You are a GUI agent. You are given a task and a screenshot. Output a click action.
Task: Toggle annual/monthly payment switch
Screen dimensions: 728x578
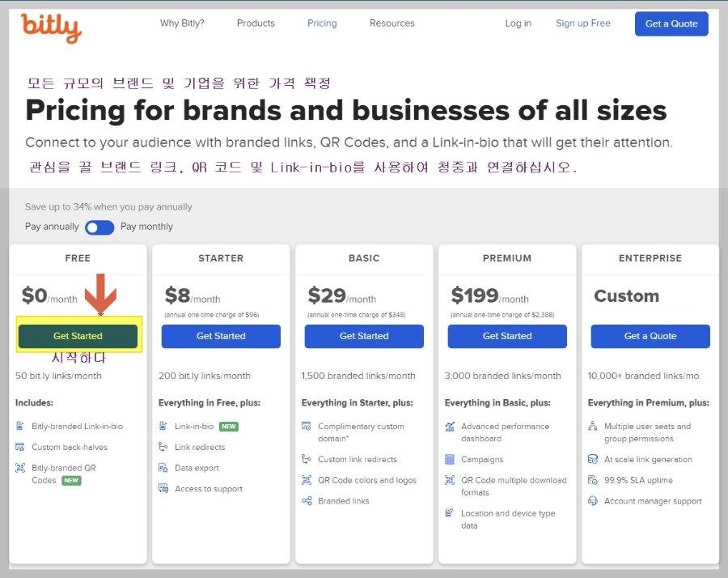point(99,227)
